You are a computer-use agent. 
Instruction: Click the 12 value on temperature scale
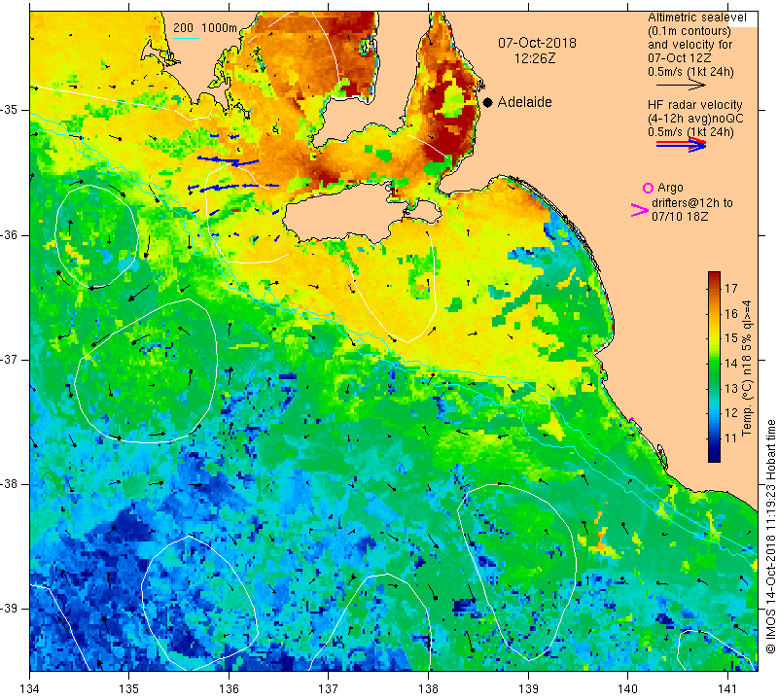click(731, 413)
